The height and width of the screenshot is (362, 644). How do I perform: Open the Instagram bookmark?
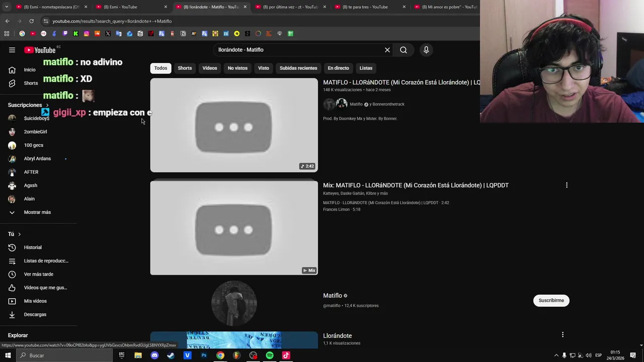pos(87,34)
